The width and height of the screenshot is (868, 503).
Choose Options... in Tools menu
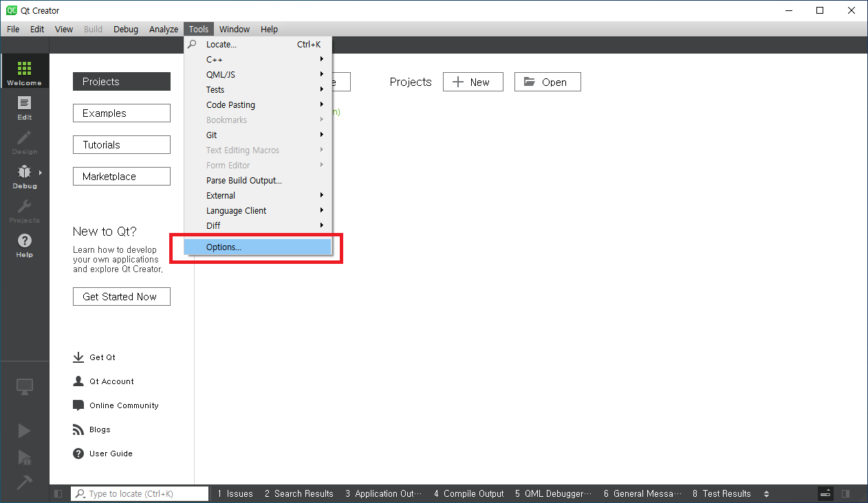[258, 247]
